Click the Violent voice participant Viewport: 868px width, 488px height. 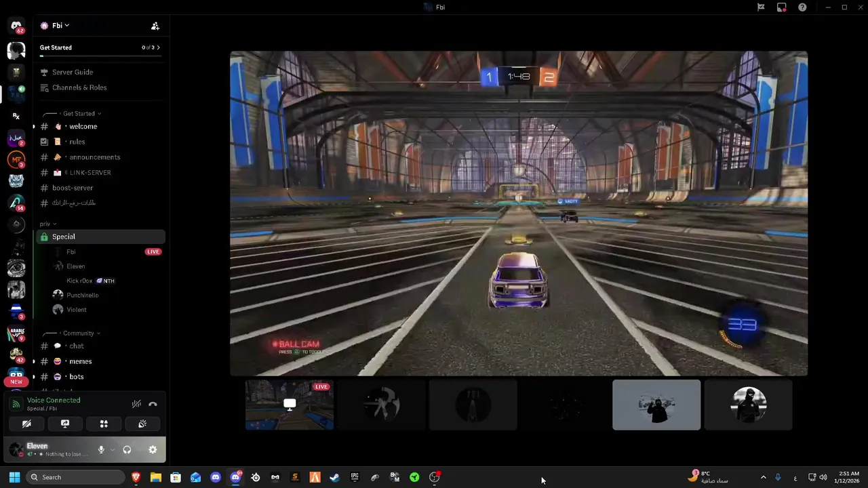(108, 310)
